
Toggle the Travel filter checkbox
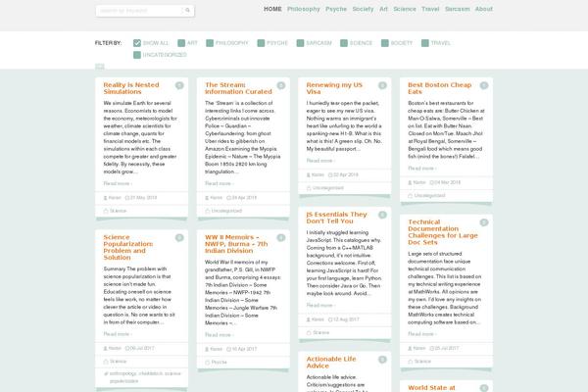click(x=425, y=43)
